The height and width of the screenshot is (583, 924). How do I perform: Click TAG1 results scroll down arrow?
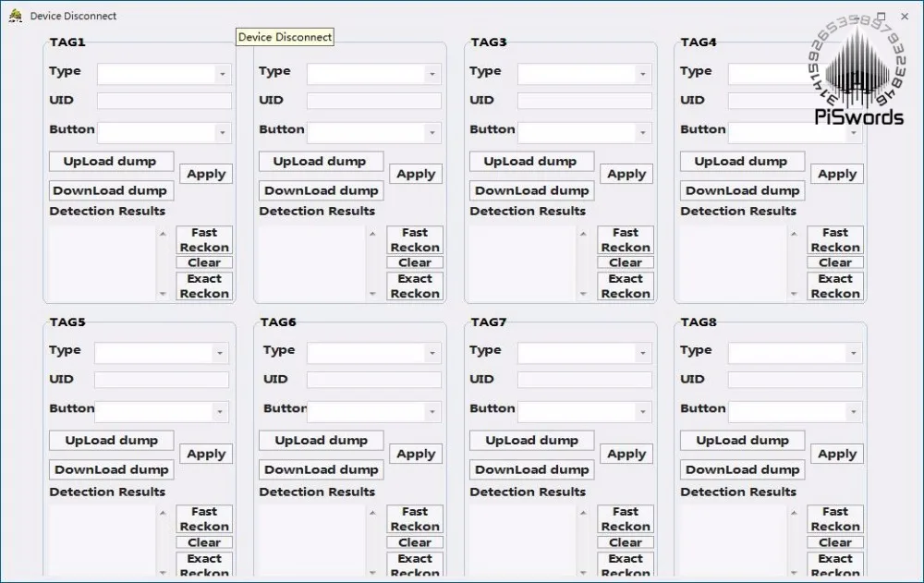pyautogui.click(x=163, y=294)
